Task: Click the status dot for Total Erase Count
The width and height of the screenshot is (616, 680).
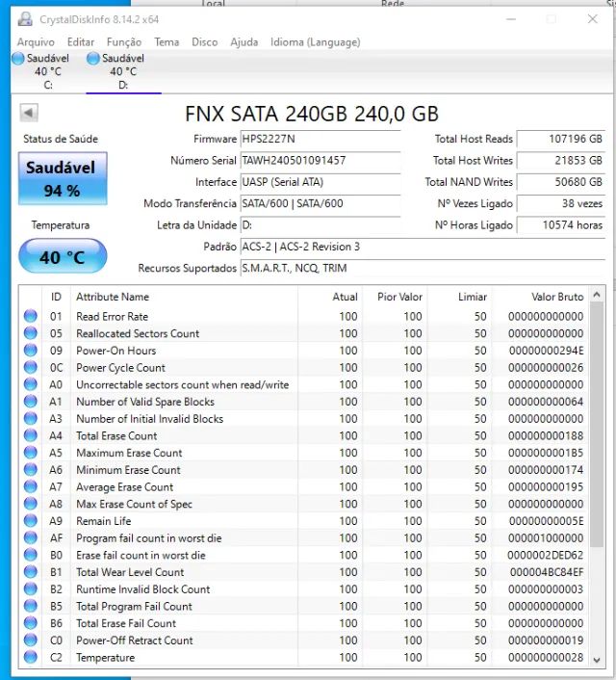Action: tap(31, 435)
